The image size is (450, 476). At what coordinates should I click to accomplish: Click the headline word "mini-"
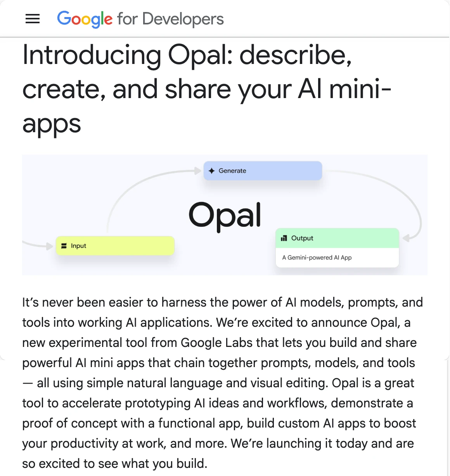coord(360,89)
